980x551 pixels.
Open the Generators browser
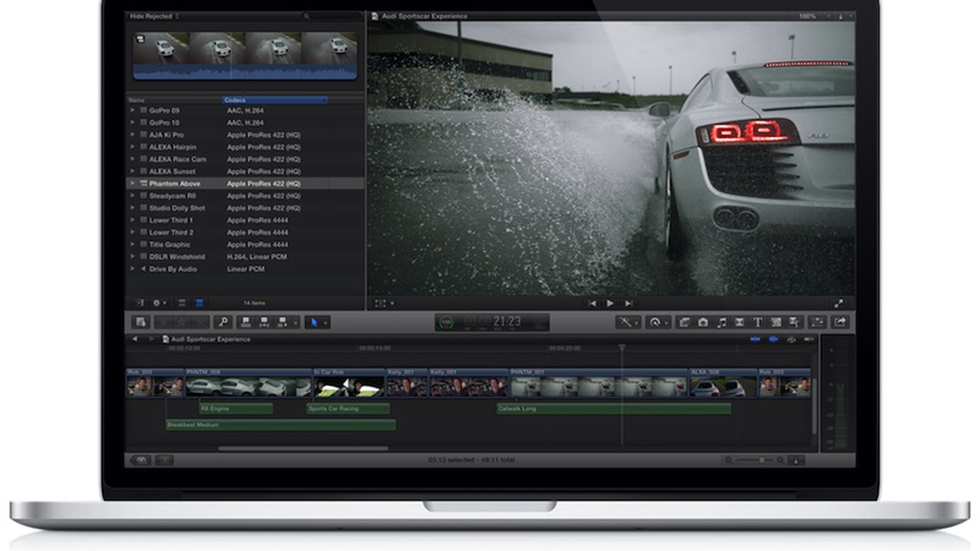776,322
